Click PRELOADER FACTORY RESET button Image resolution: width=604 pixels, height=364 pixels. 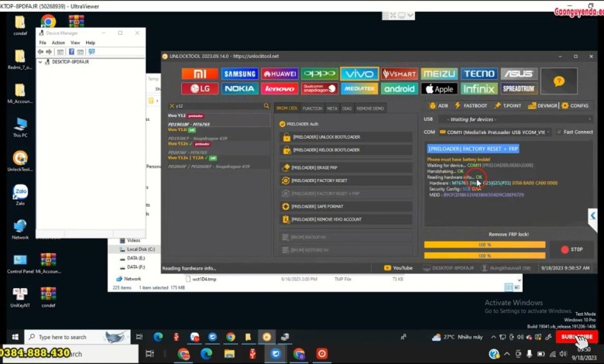(x=346, y=180)
